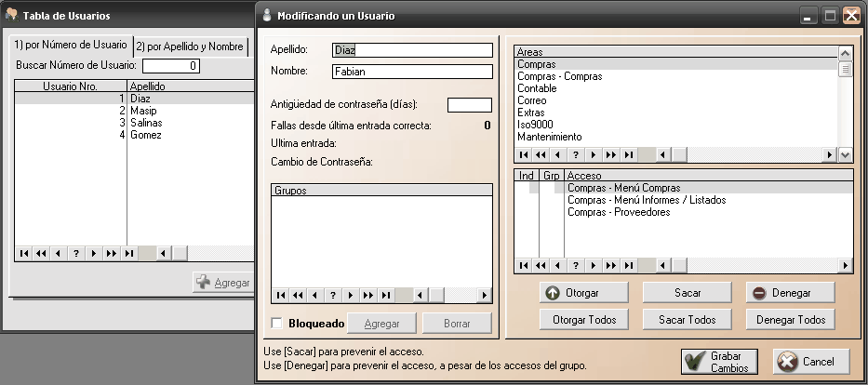Select user Masip in the users table
This screenshot has height=385, width=868.
click(143, 110)
